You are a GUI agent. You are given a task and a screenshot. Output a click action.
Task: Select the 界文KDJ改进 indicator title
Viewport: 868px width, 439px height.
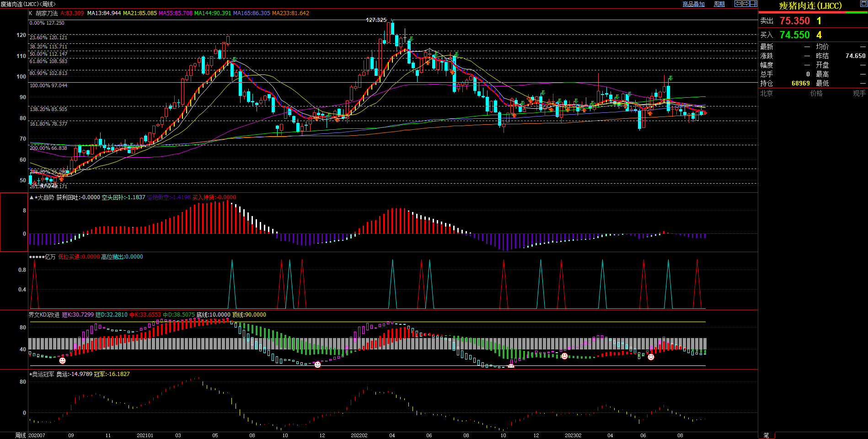click(x=44, y=315)
